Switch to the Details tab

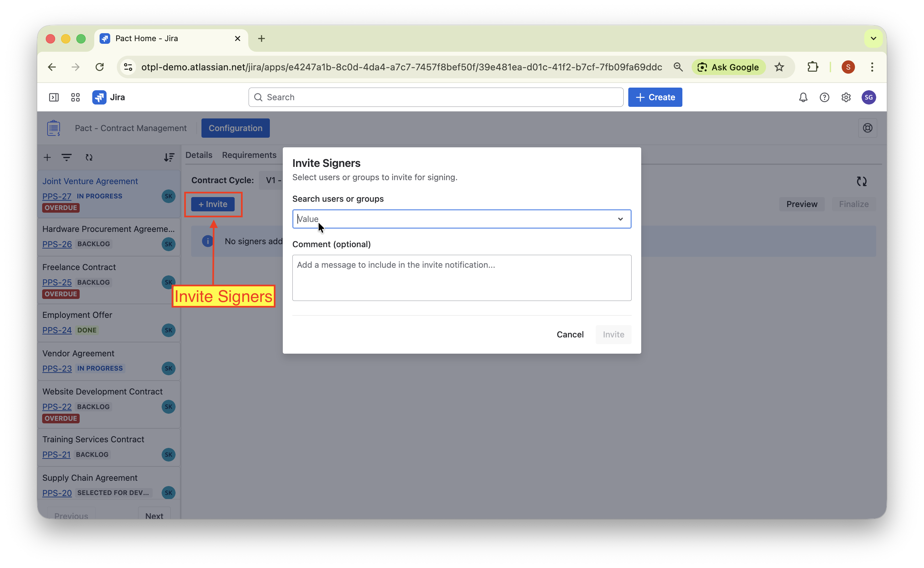coord(199,155)
